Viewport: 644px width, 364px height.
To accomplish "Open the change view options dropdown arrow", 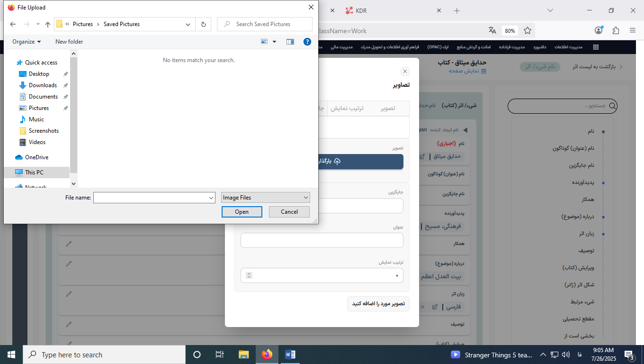I will [x=274, y=42].
